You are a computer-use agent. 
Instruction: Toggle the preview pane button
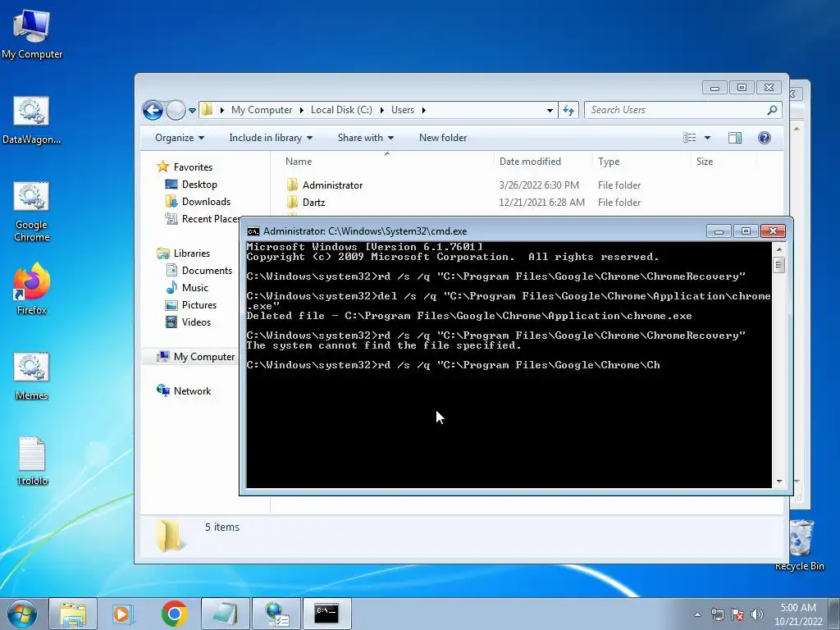735,138
